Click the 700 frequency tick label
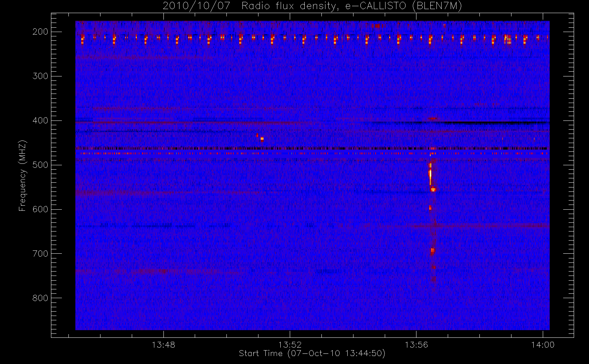Image resolution: width=589 pixels, height=364 pixels. pos(40,254)
